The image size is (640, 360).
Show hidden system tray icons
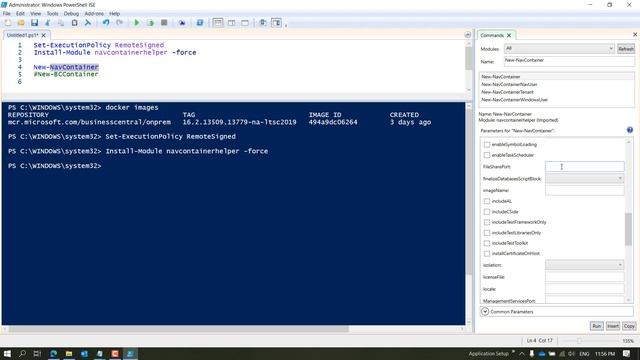(x=522, y=353)
